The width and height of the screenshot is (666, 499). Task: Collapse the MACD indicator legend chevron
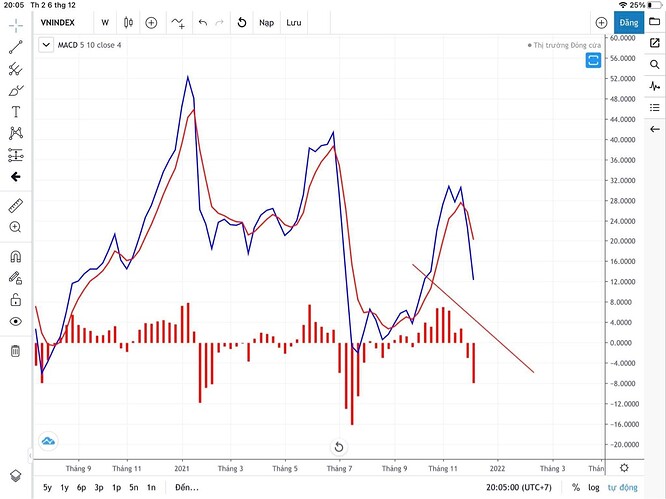46,45
